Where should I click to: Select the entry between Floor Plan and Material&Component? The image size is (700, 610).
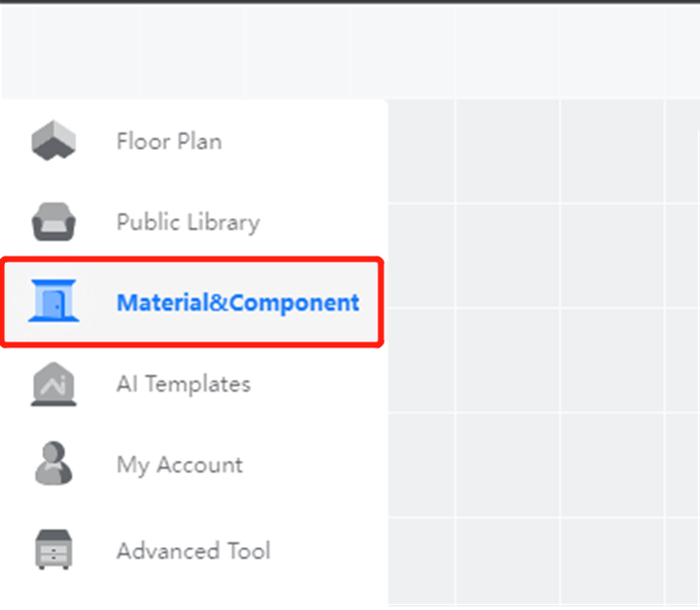[x=188, y=222]
